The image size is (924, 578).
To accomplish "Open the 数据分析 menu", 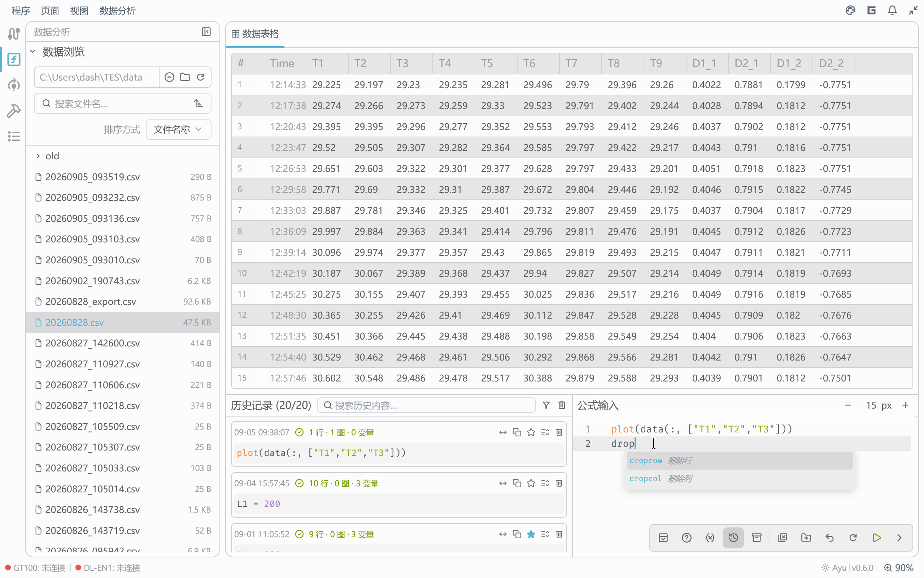I will (x=118, y=11).
